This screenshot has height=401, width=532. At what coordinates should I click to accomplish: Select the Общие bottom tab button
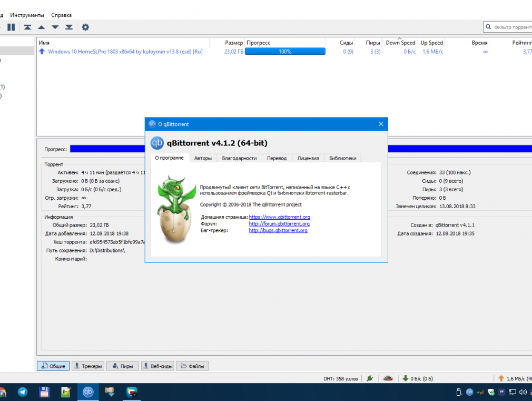[53, 366]
